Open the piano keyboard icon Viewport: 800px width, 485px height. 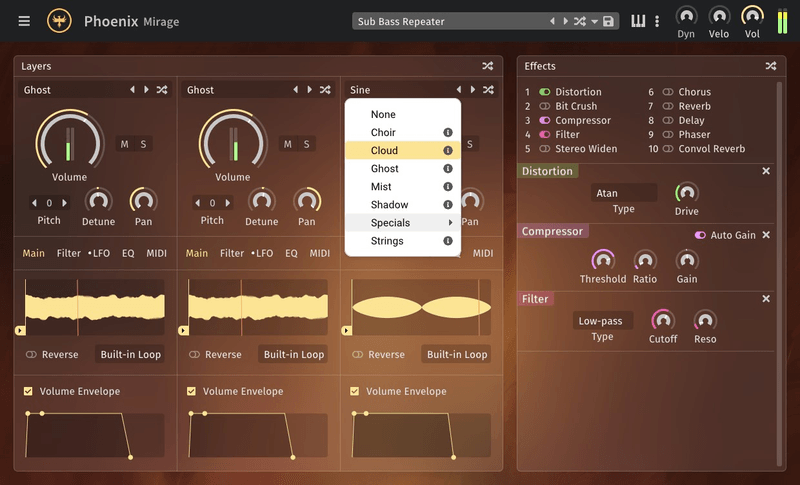pos(638,21)
